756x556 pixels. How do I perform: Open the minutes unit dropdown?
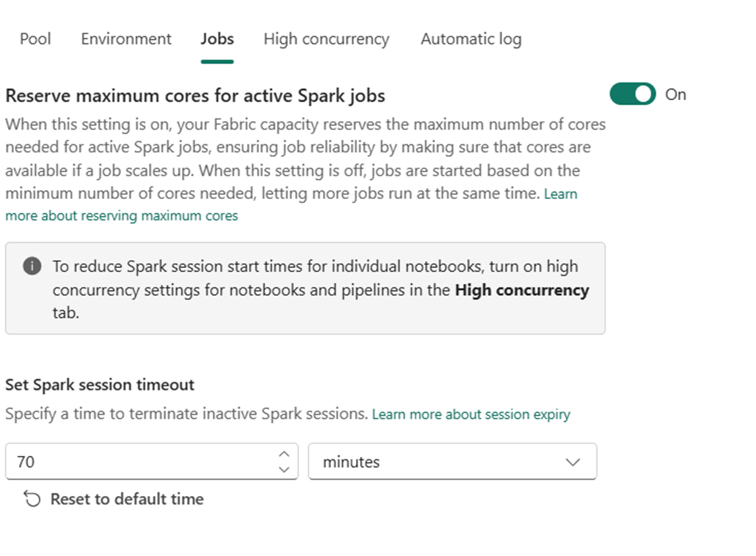pos(452,462)
